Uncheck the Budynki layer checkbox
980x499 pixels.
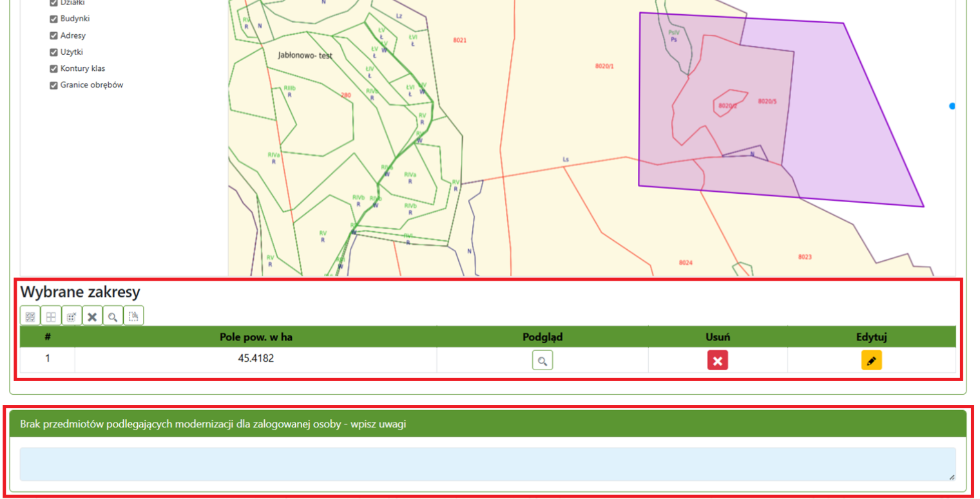tap(54, 19)
